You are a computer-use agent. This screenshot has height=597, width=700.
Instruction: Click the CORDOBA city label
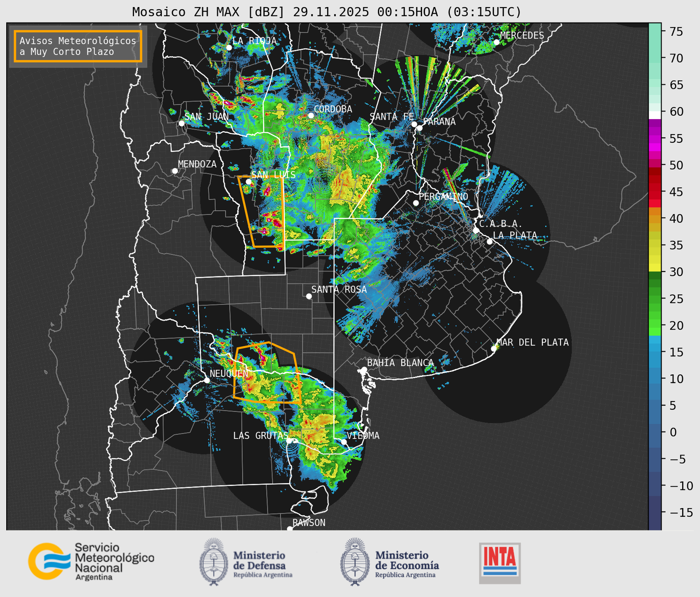tap(333, 109)
